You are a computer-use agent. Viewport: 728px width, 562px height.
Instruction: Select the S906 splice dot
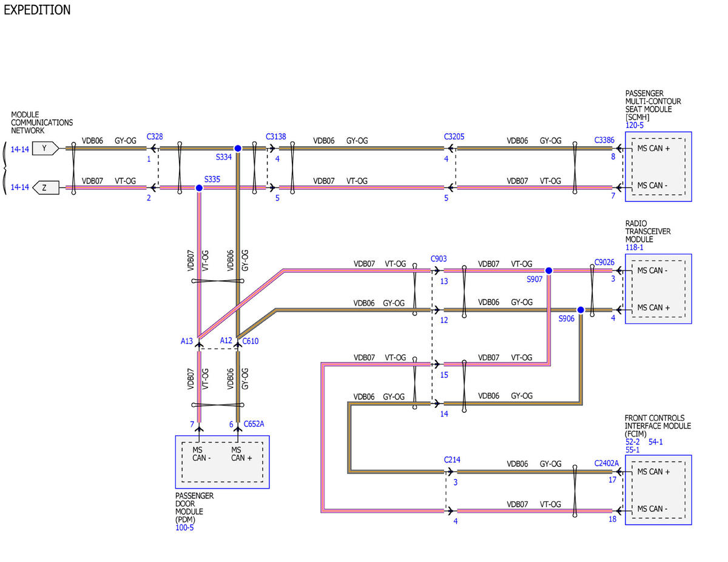tap(581, 310)
